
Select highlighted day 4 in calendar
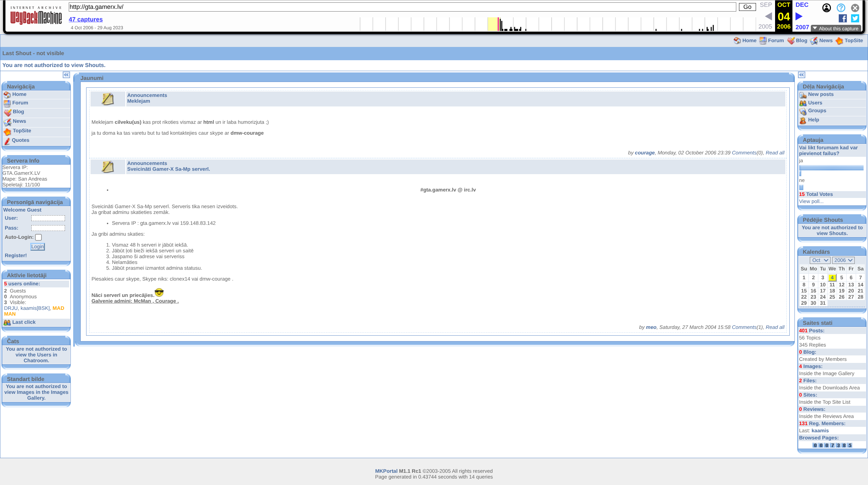coord(832,278)
